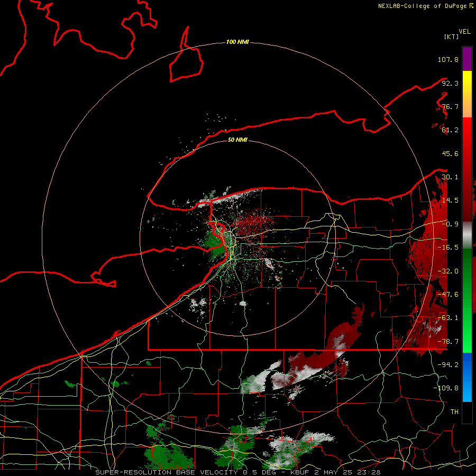Pick the green segment of the color bar

467,300
